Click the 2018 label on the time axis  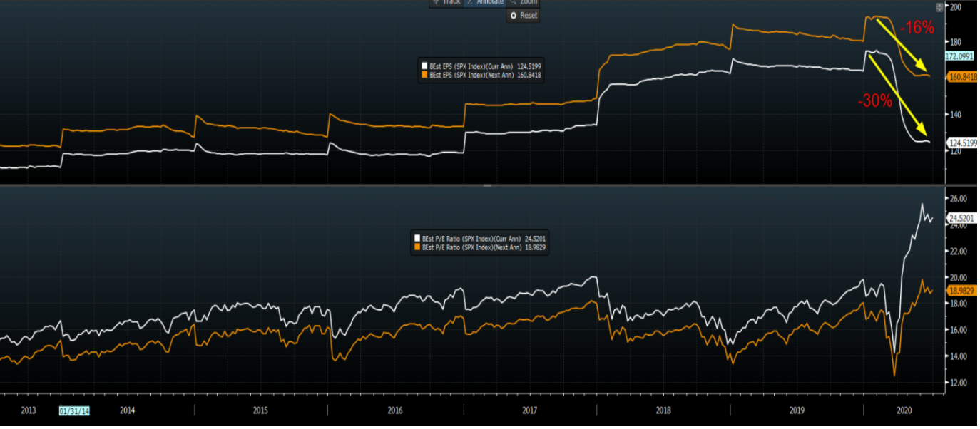pyautogui.click(x=663, y=410)
